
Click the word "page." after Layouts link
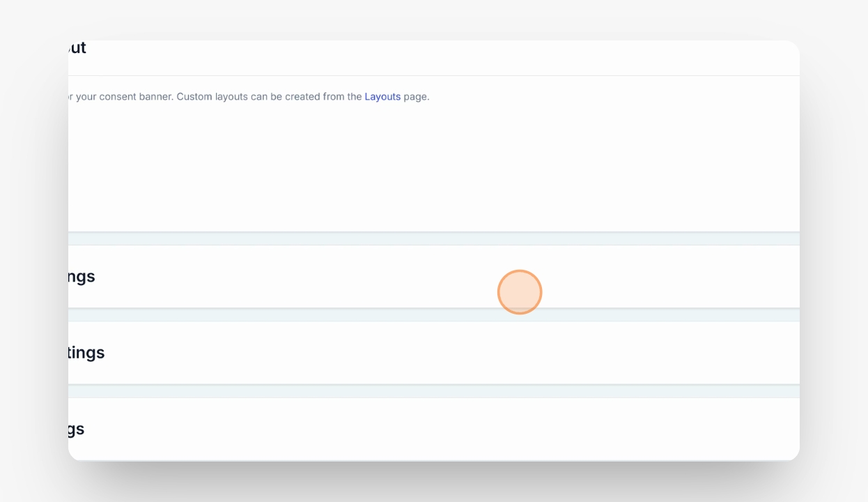(x=417, y=97)
